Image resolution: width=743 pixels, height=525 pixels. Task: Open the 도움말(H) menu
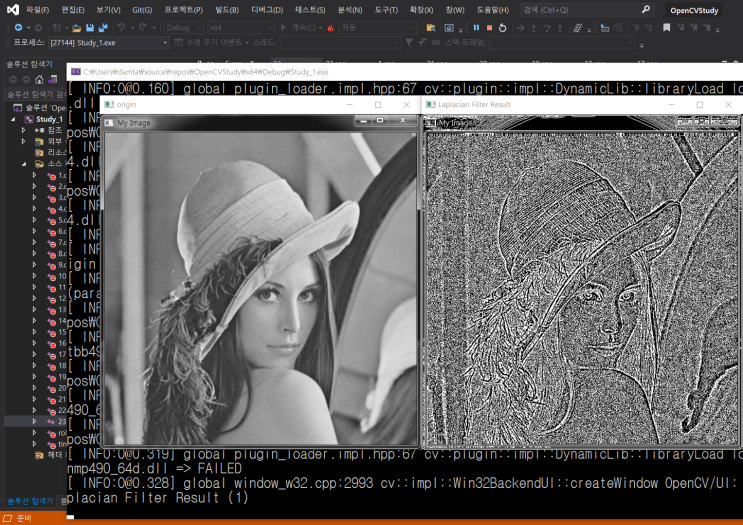[x=493, y=10]
